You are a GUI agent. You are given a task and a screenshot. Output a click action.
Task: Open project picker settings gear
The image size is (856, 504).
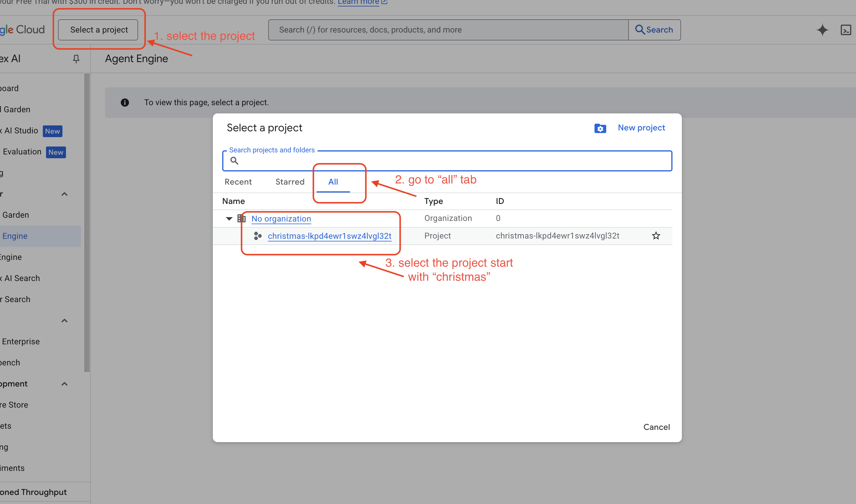pyautogui.click(x=600, y=128)
